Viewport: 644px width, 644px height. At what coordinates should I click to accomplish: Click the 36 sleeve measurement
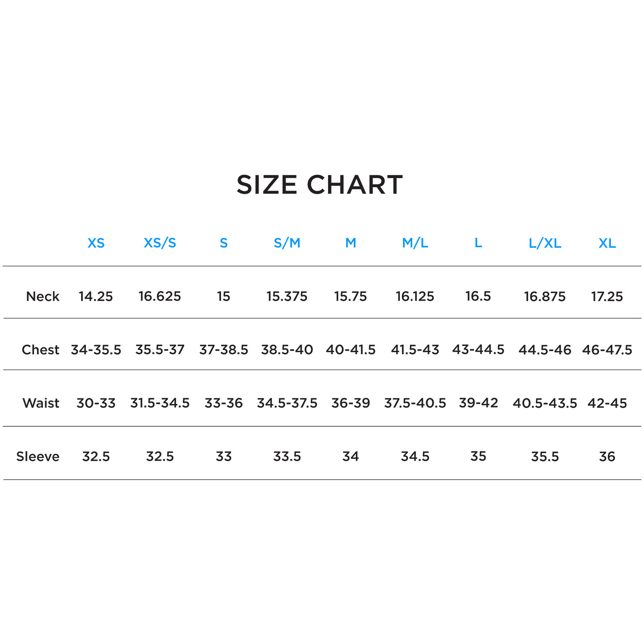(x=607, y=456)
